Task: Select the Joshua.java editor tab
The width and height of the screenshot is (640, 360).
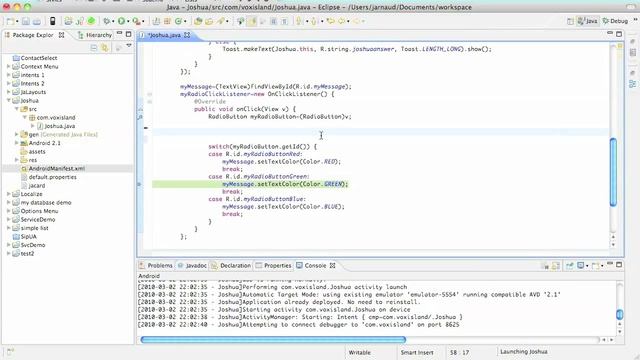Action: [164, 35]
